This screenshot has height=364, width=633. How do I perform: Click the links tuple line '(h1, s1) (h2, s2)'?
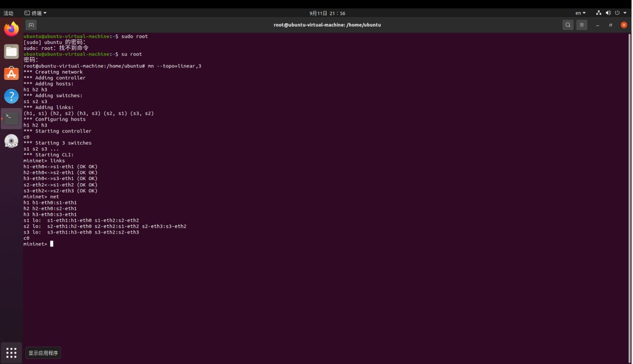click(89, 113)
